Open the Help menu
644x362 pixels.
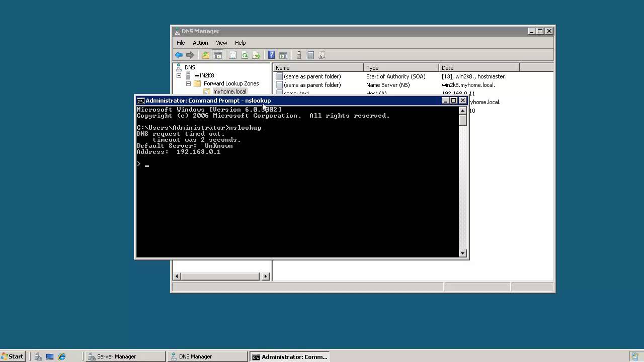pyautogui.click(x=240, y=43)
